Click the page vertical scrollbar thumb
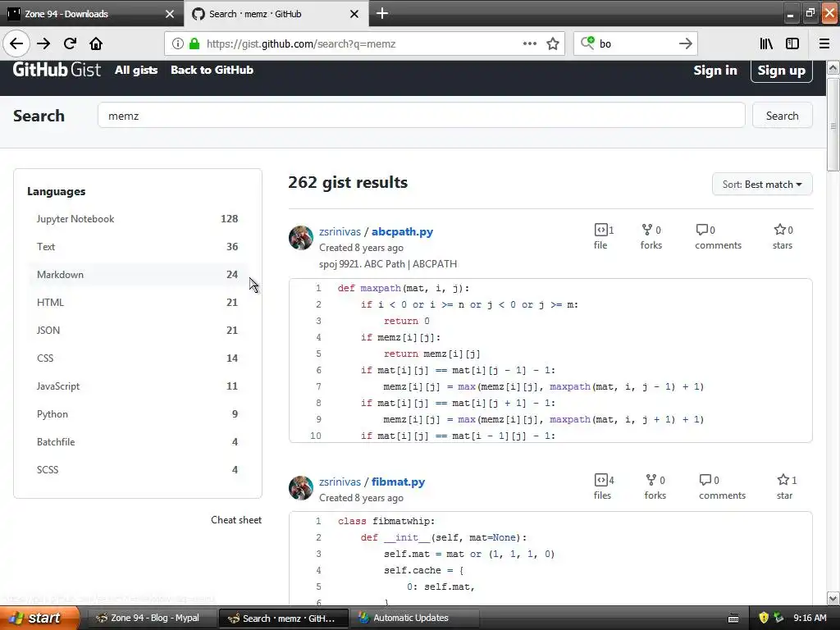 [x=833, y=125]
